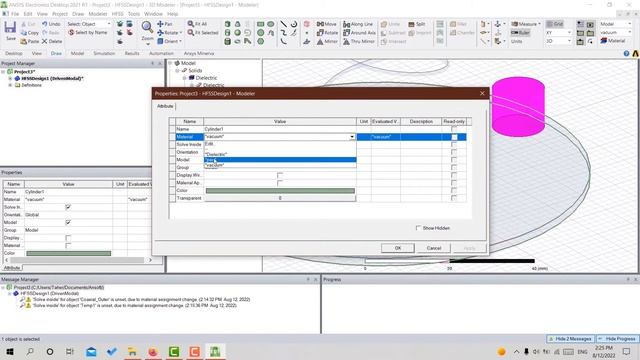This screenshot has height=360, width=640.
Task: Click the Color swatch in the docked Properties panel
Action: [69, 253]
